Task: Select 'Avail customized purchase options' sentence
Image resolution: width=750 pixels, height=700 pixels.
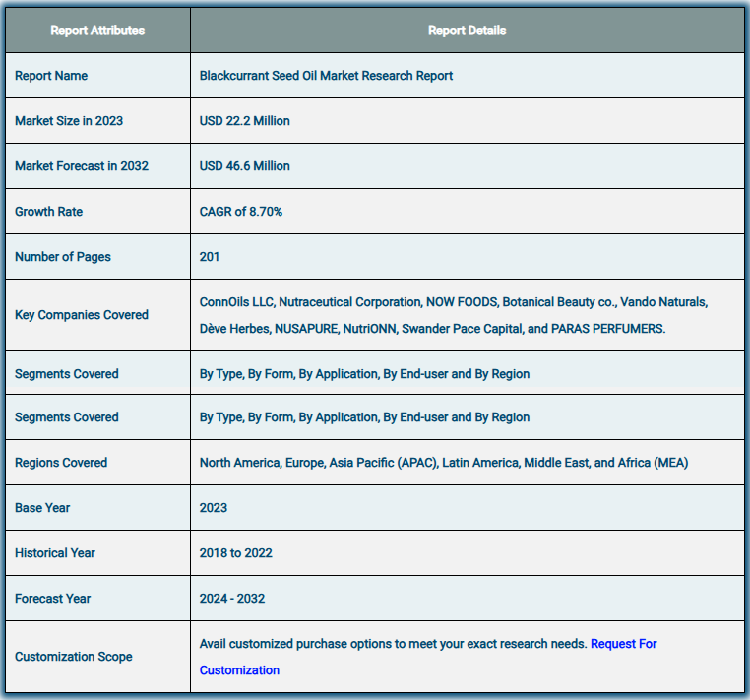Action: coord(393,644)
